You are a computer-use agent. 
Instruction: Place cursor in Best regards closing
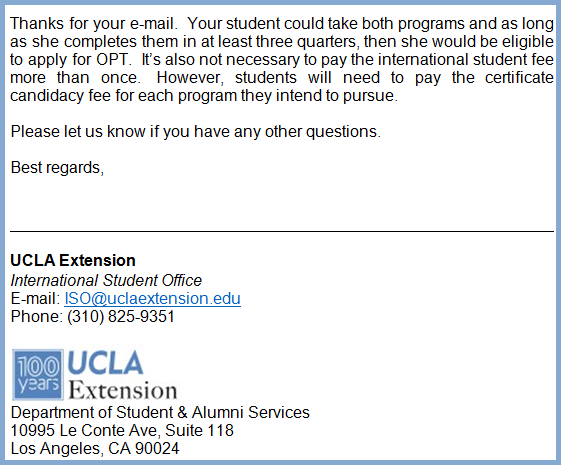click(x=57, y=168)
